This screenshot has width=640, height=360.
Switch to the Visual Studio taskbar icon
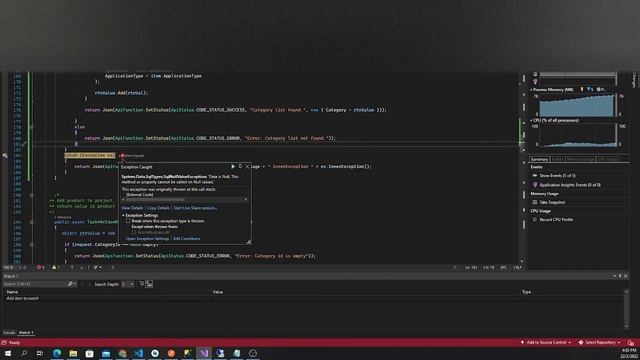pyautogui.click(x=204, y=353)
